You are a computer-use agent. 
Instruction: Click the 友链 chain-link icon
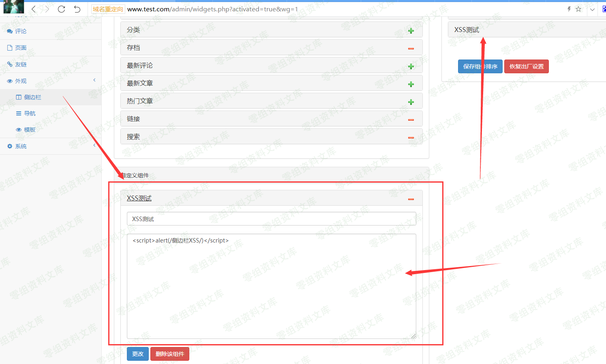click(x=9, y=64)
